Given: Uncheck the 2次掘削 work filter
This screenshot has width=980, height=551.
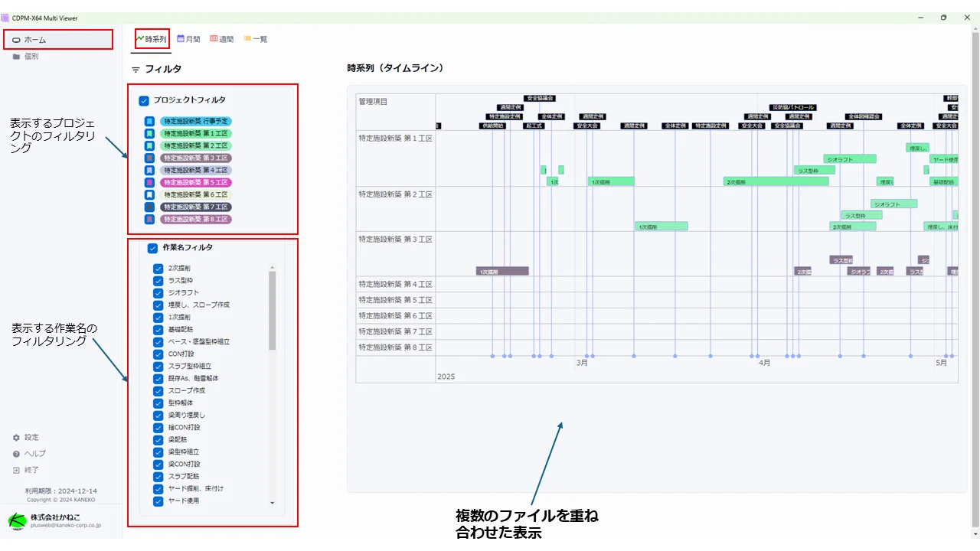Looking at the screenshot, I should [158, 269].
